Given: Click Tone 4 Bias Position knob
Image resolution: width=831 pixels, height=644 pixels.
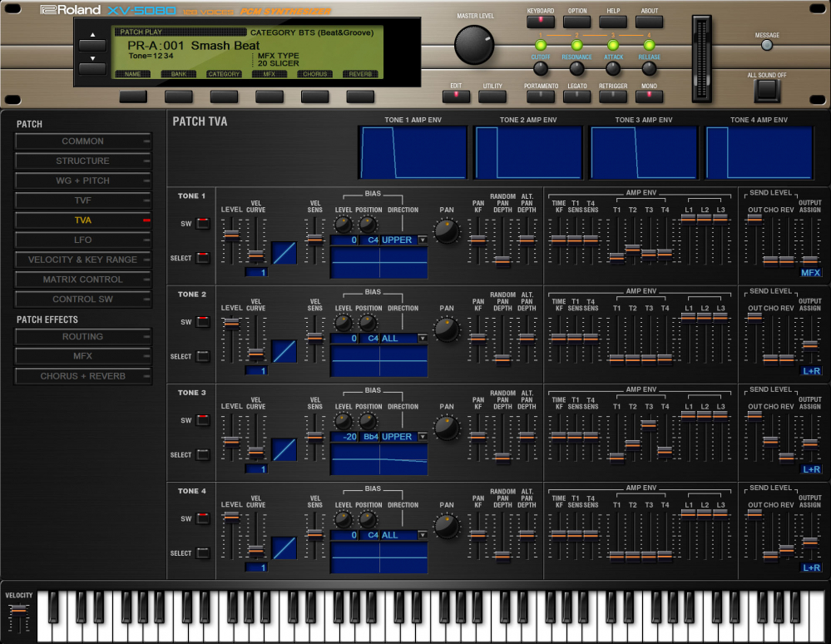Looking at the screenshot, I should pos(368,519).
